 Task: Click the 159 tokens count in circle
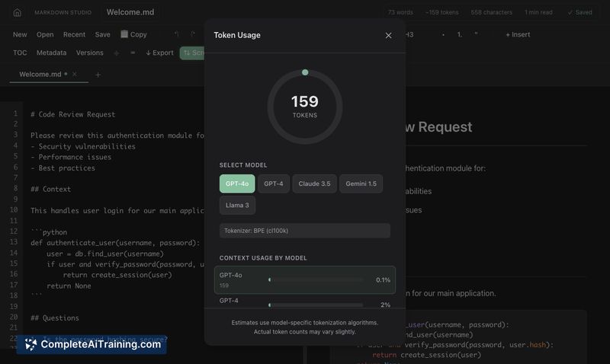point(304,102)
